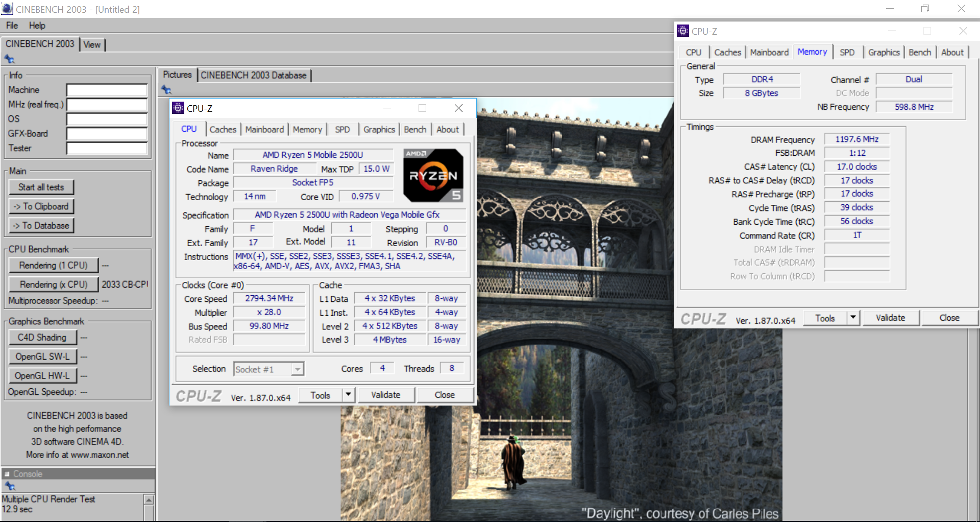Start the C4D Shading test
This screenshot has height=522, width=980.
click(42, 337)
